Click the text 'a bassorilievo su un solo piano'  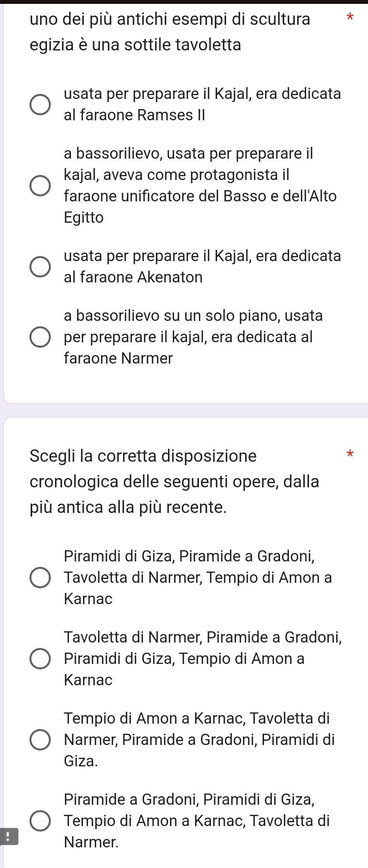pyautogui.click(x=172, y=315)
